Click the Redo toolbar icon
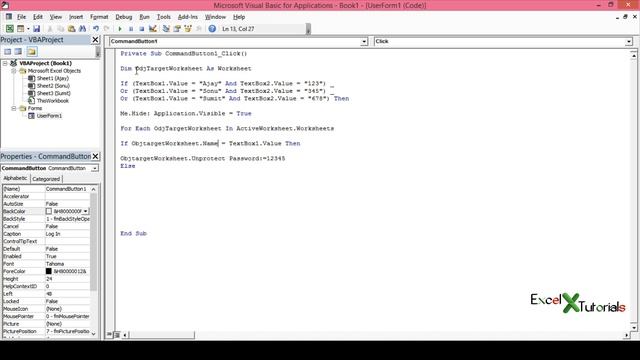Viewport: 640px width, 360px height. pyautogui.click(x=107, y=29)
